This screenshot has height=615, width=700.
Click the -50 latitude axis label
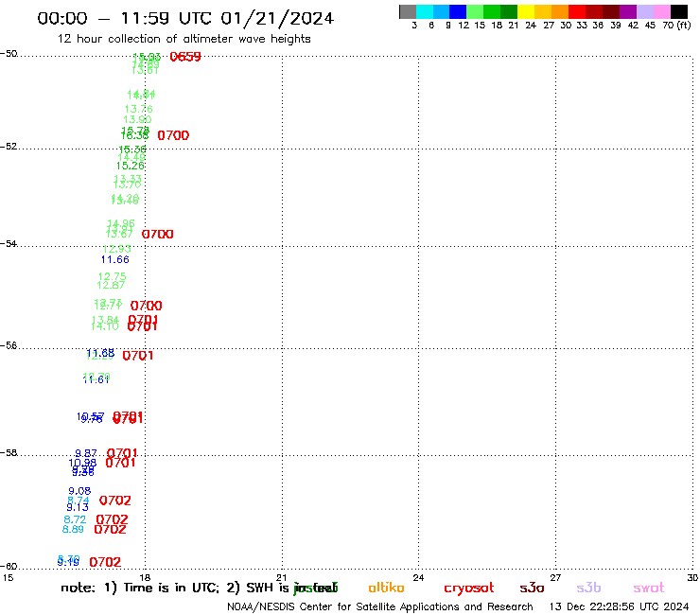click(9, 54)
